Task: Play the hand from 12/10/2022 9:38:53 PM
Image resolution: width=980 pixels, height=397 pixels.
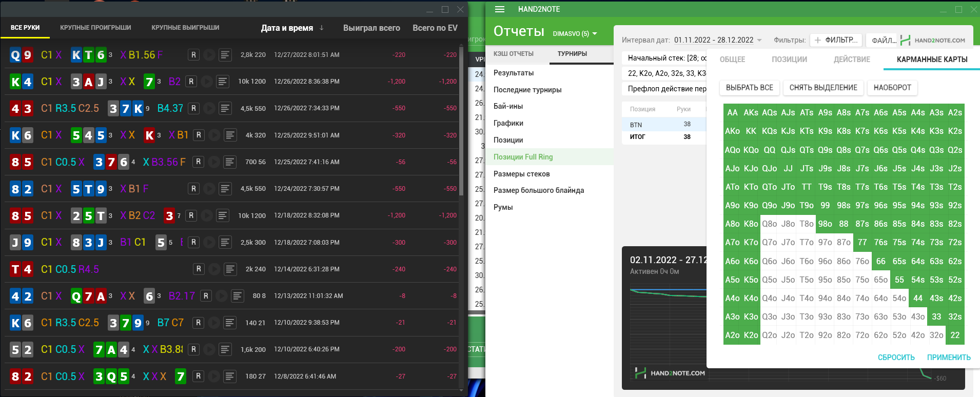Action: tap(214, 323)
